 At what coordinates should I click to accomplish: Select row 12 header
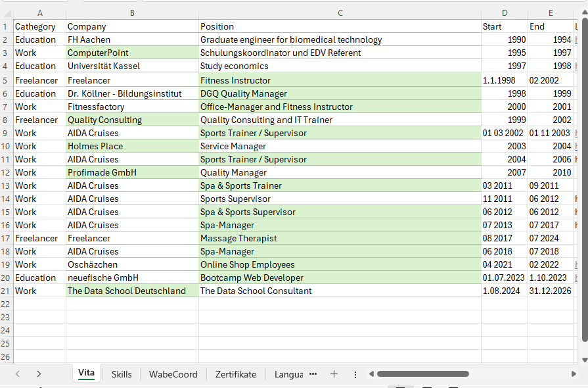click(5, 172)
